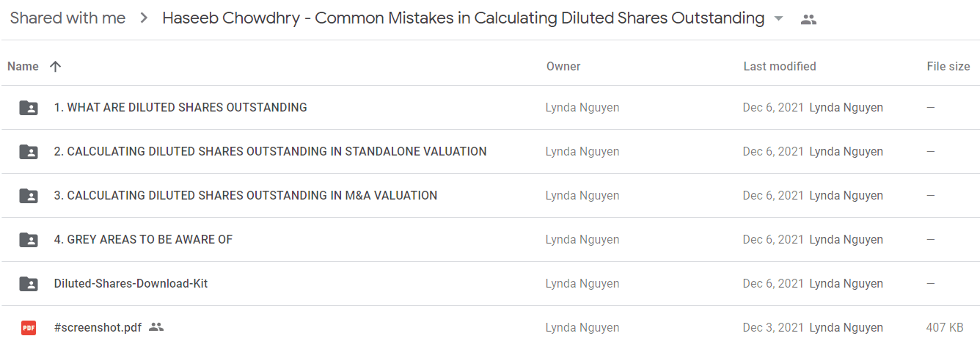
Task: Click the Owner column header
Action: click(563, 67)
